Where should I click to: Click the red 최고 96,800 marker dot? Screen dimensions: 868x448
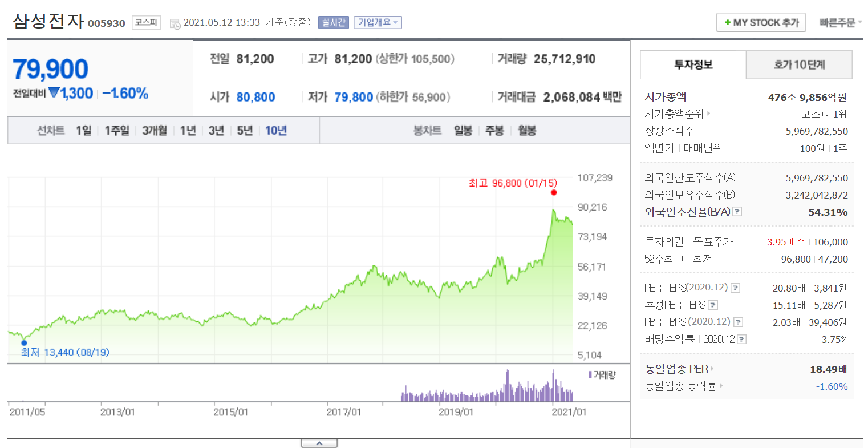(x=554, y=192)
